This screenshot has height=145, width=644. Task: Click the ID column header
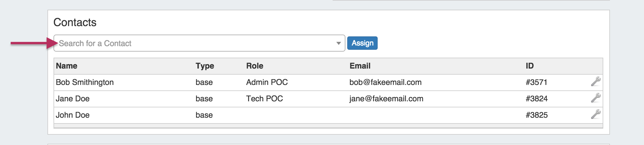[x=529, y=66]
